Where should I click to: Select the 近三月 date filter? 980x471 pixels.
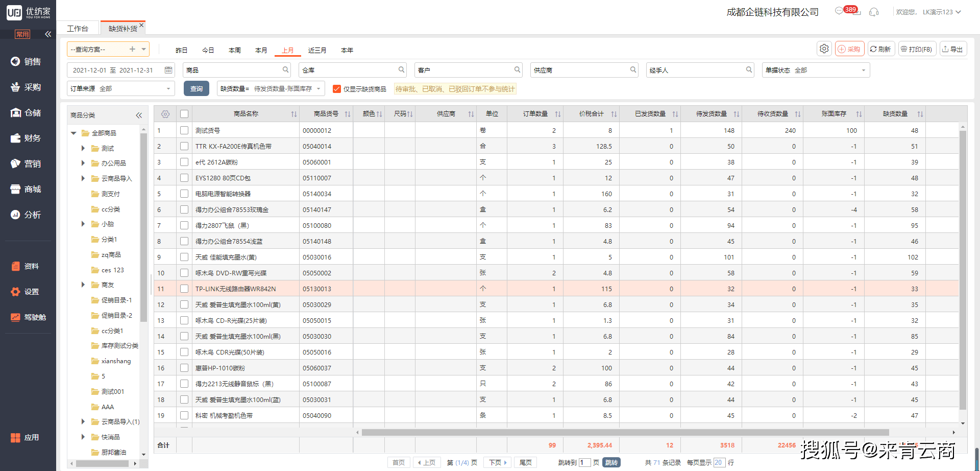pyautogui.click(x=317, y=50)
